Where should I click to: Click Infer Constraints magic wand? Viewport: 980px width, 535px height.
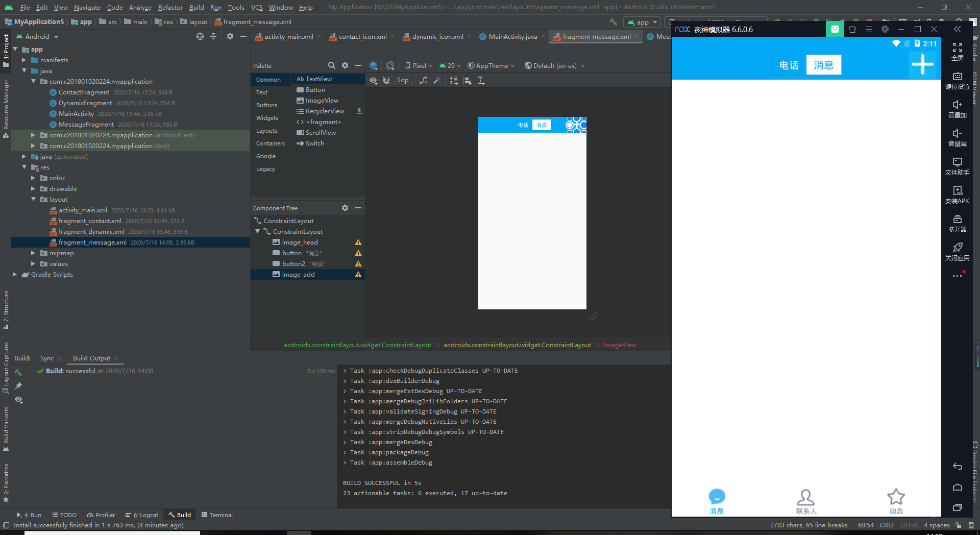[x=437, y=80]
